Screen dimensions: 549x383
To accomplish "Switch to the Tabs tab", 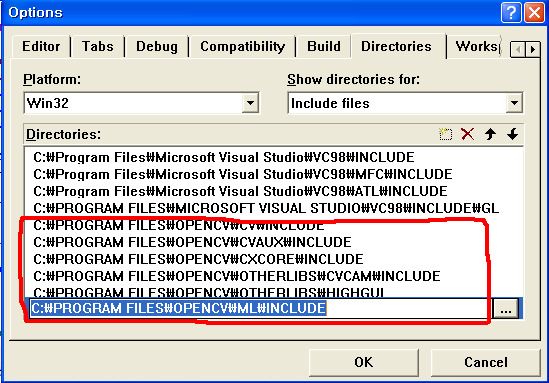I will [x=97, y=47].
